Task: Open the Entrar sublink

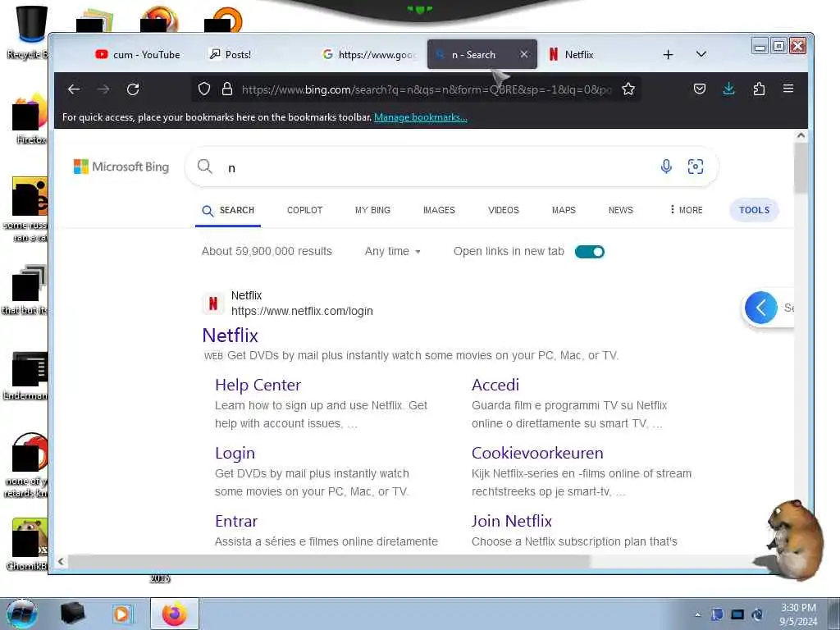Action: click(x=236, y=521)
